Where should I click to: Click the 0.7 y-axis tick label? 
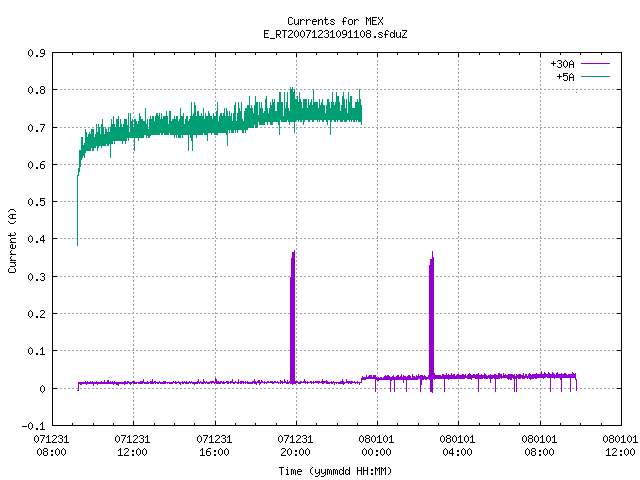tap(36, 128)
